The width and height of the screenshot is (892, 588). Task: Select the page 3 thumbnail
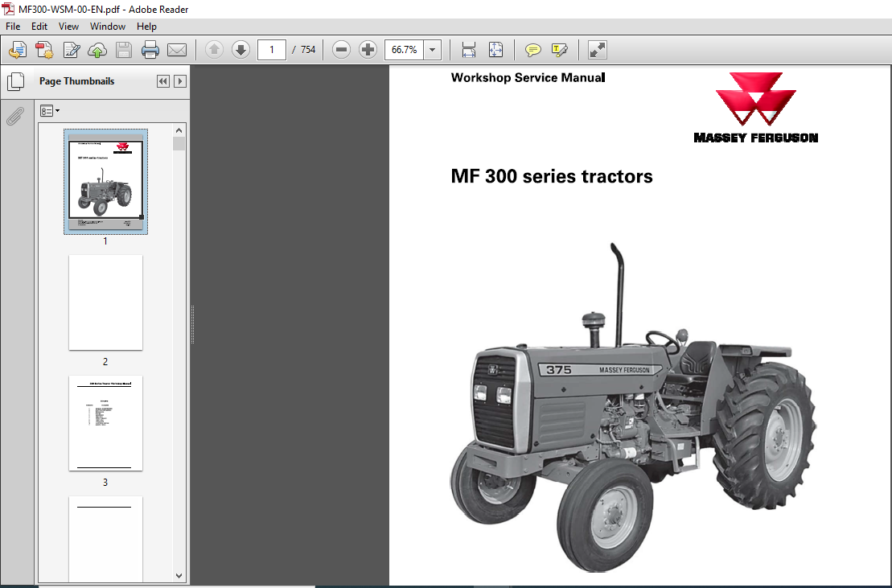point(106,423)
